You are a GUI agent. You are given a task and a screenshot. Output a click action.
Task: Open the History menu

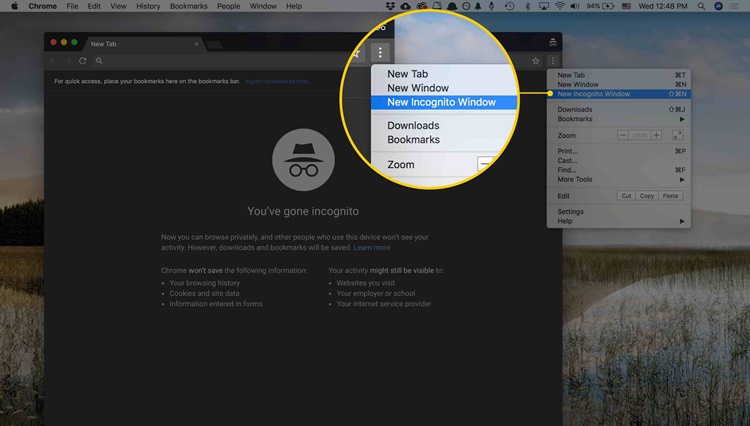pyautogui.click(x=148, y=6)
